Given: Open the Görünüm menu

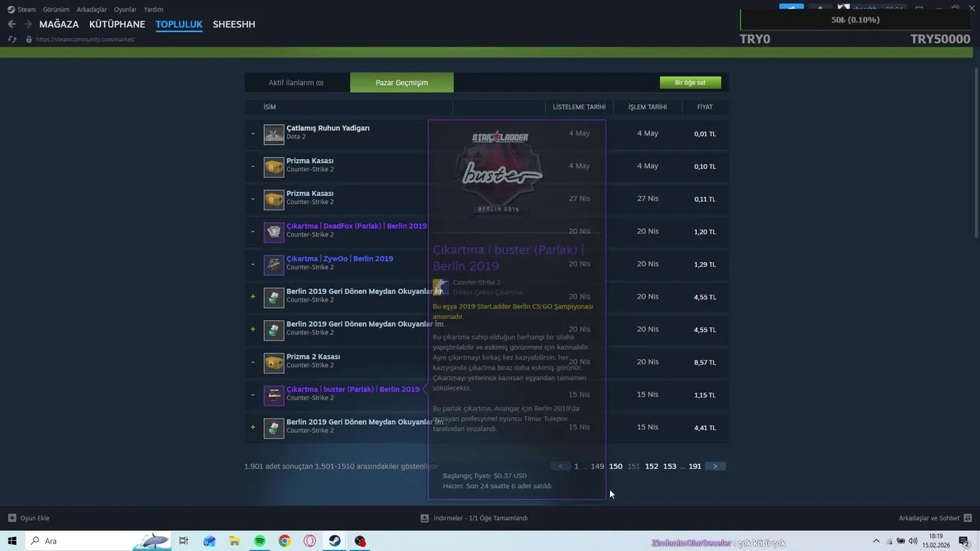Looking at the screenshot, I should (x=56, y=9).
